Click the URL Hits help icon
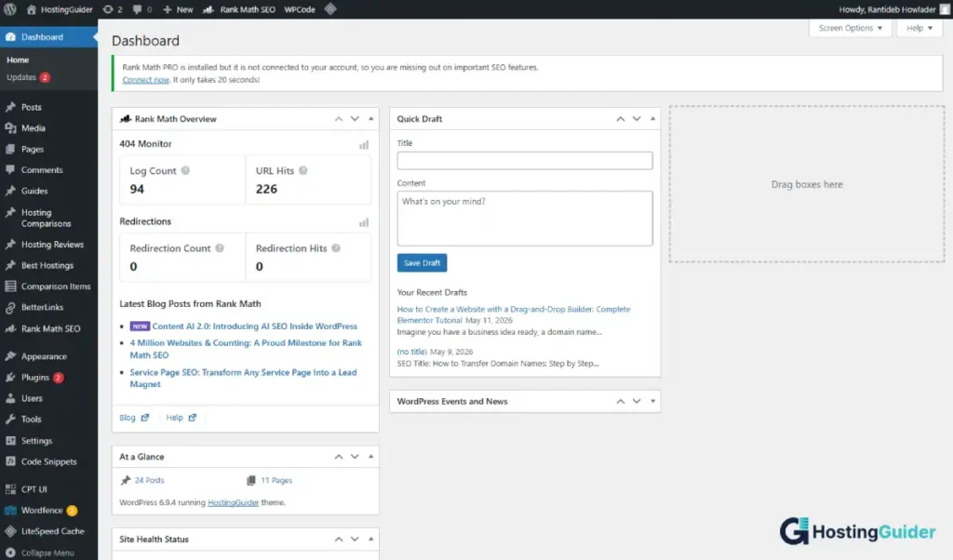 [302, 170]
